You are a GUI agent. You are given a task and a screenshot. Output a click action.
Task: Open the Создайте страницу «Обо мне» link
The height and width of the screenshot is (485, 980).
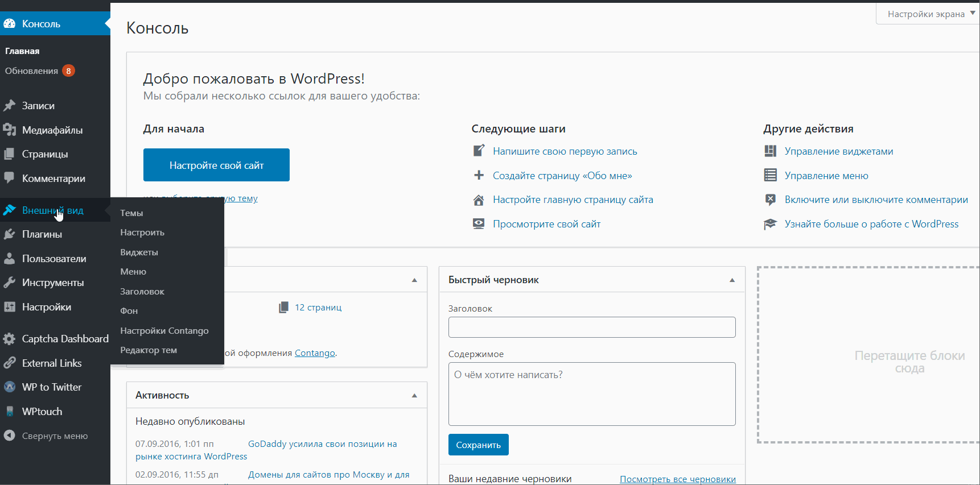pyautogui.click(x=562, y=176)
